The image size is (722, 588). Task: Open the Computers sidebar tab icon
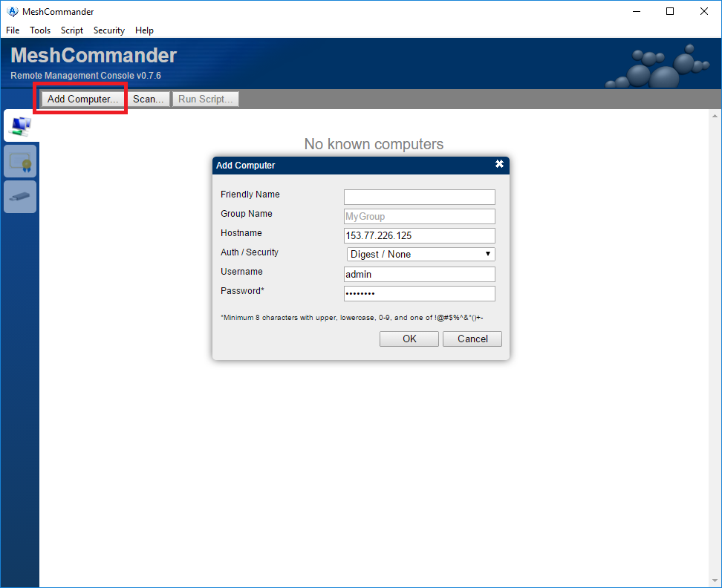[x=21, y=125]
